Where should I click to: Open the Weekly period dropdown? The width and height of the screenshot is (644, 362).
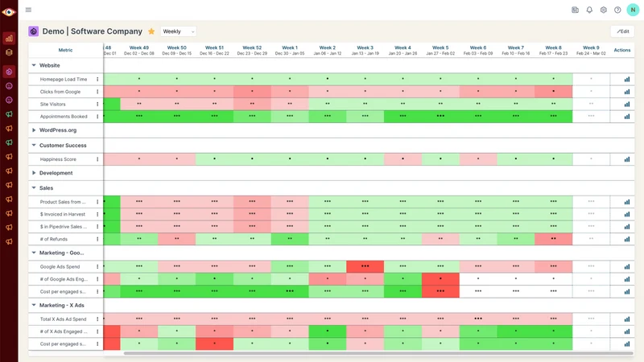click(x=178, y=31)
